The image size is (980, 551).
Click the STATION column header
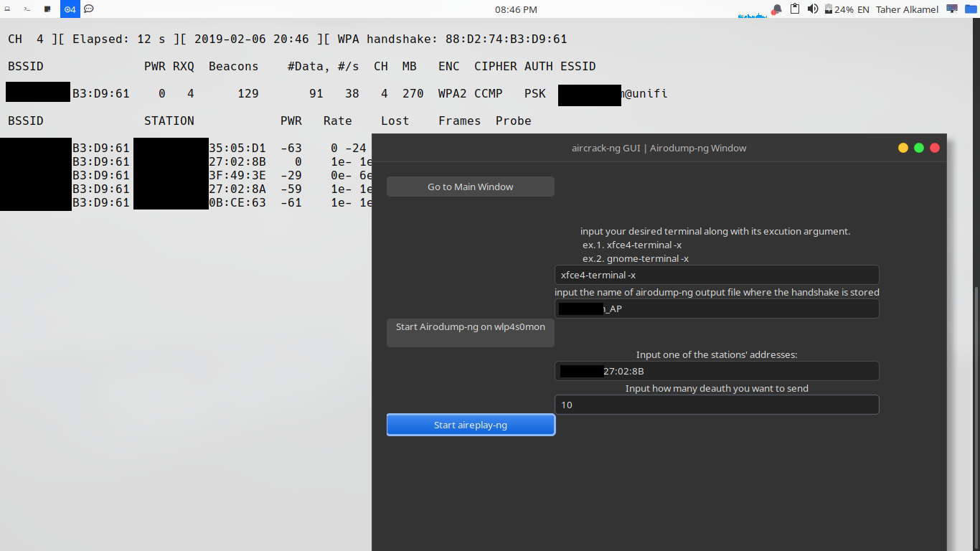pos(169,121)
